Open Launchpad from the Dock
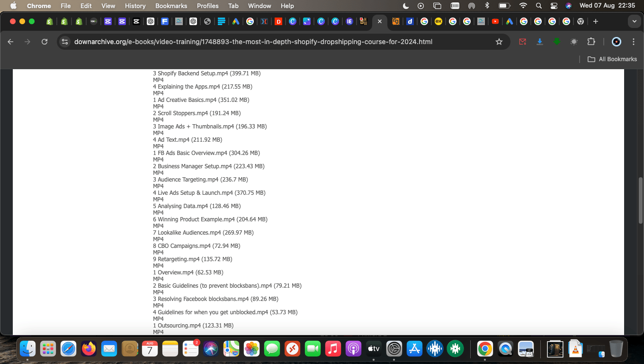Screen dimensions: 644x364 point(48,349)
